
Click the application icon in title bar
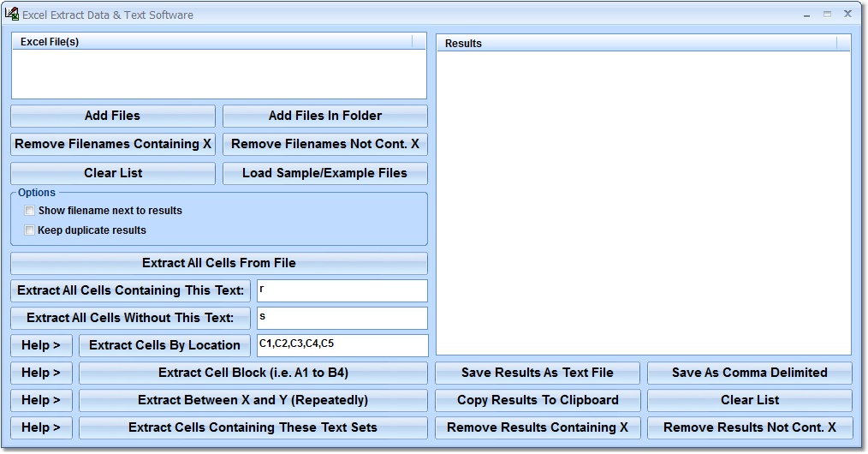tap(12, 15)
